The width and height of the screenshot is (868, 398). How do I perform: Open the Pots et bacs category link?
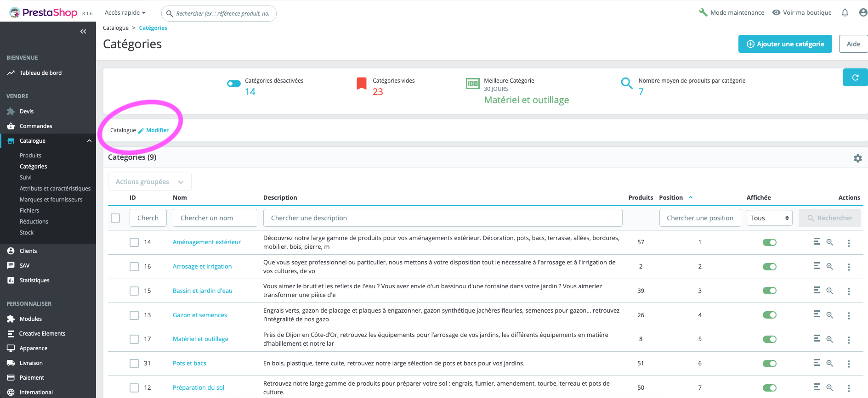point(189,363)
